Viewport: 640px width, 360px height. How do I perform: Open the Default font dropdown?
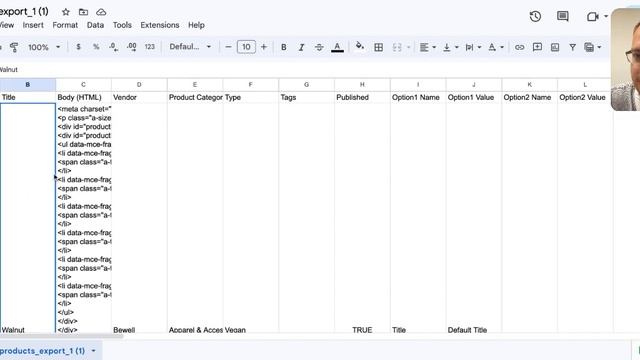(190, 47)
